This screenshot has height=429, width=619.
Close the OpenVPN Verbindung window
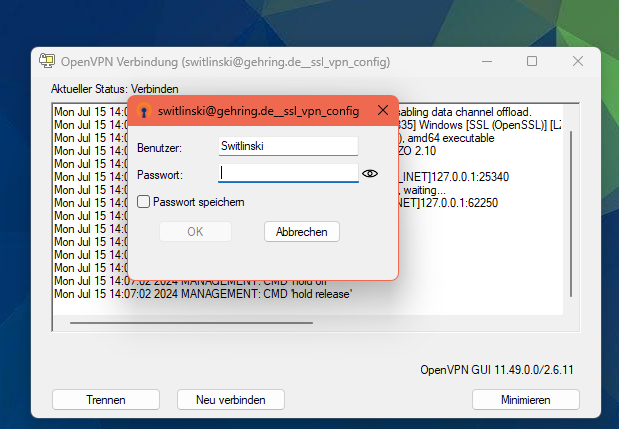(578, 61)
